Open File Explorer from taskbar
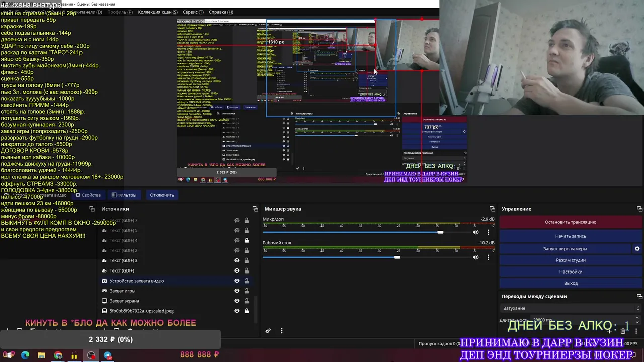The height and width of the screenshot is (362, 644). click(x=42, y=355)
